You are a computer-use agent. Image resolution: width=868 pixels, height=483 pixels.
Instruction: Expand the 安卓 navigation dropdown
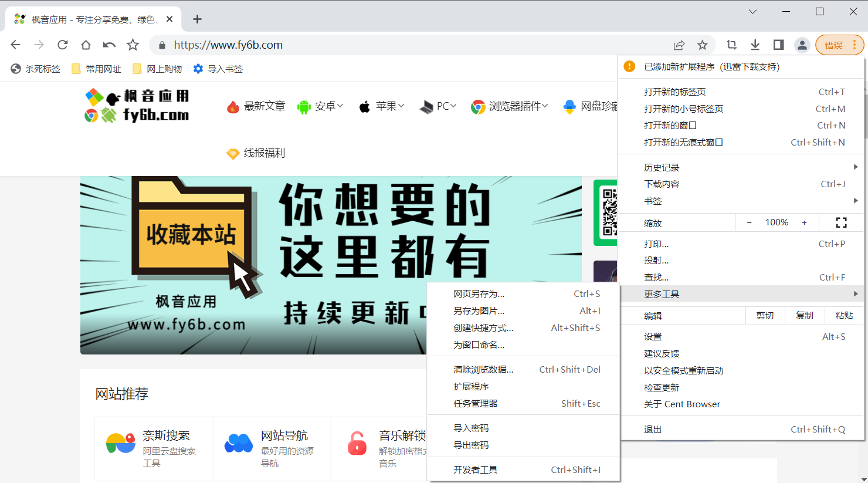320,106
